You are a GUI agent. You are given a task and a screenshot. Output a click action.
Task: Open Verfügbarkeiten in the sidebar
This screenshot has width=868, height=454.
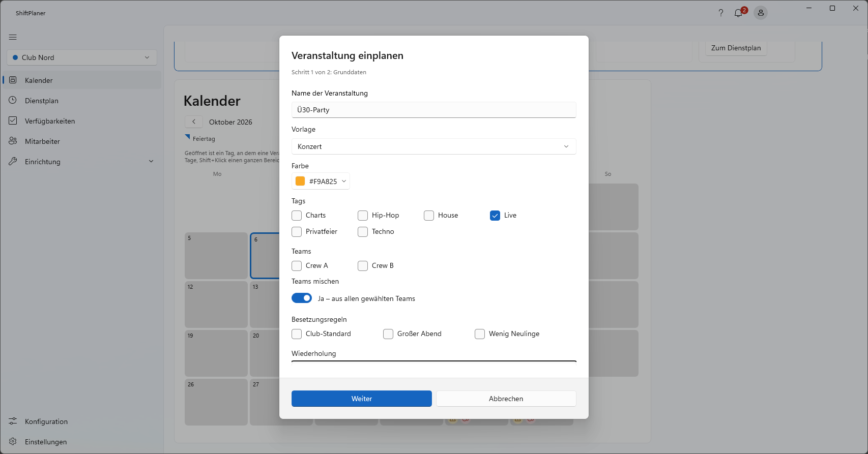click(82, 121)
